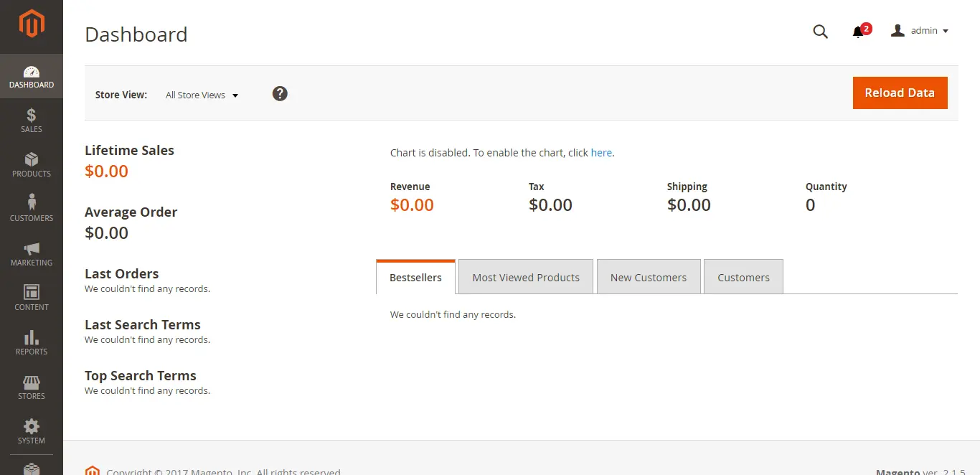Open the Store View help tooltip
Screen dimensions: 980x475
pyautogui.click(x=280, y=93)
